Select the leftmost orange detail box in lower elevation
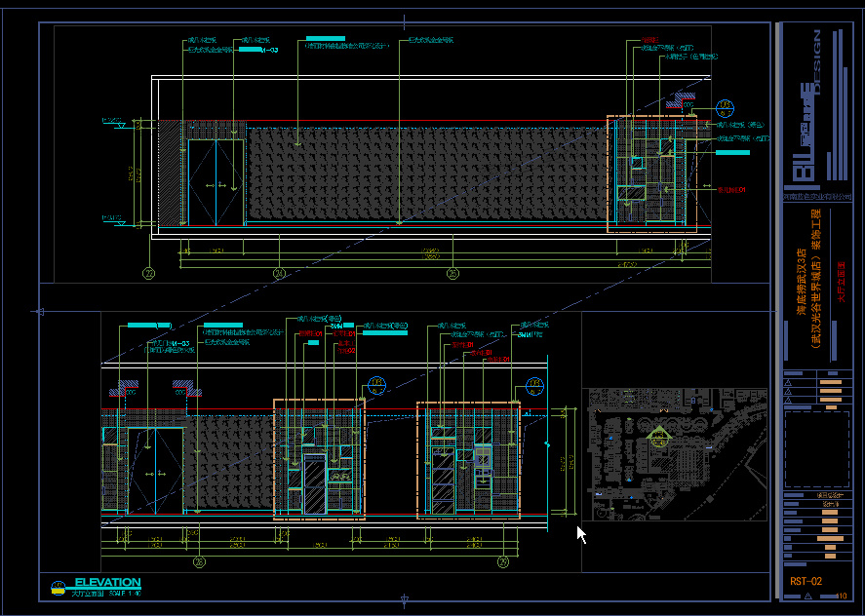This screenshot has width=865, height=616. coord(319,458)
